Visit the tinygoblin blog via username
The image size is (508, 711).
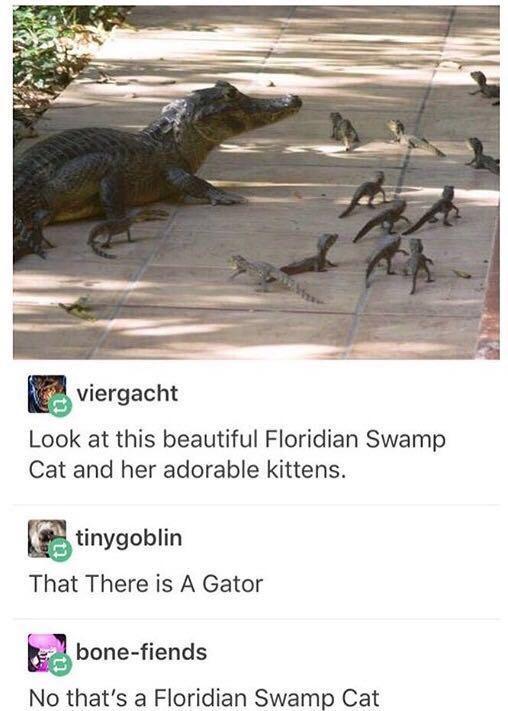(x=129, y=538)
